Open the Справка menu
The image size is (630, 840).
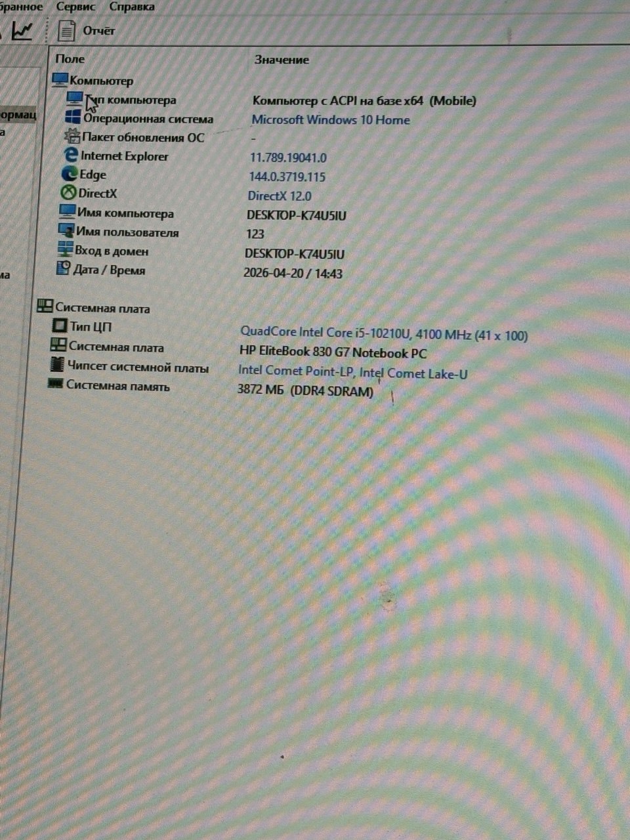[132, 7]
